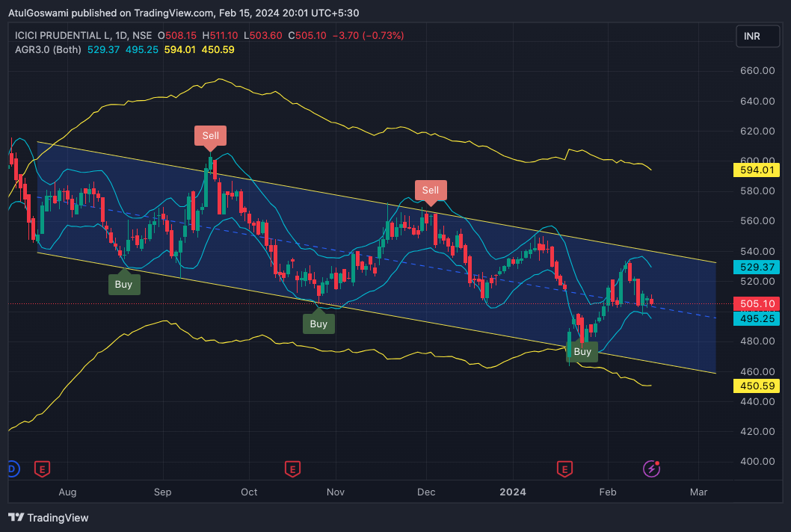Click the 540.00 price axis label

tap(757, 251)
